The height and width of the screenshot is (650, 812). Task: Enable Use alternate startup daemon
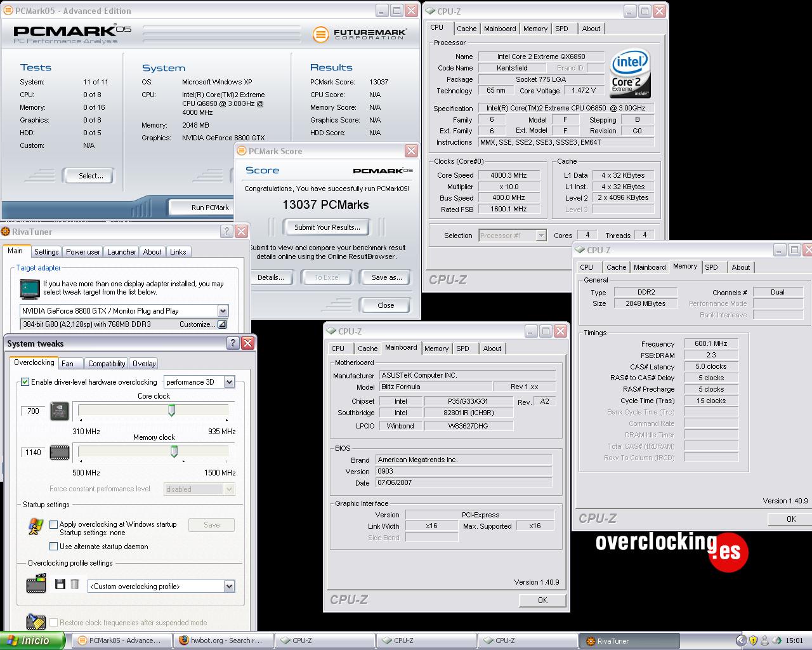(x=54, y=547)
